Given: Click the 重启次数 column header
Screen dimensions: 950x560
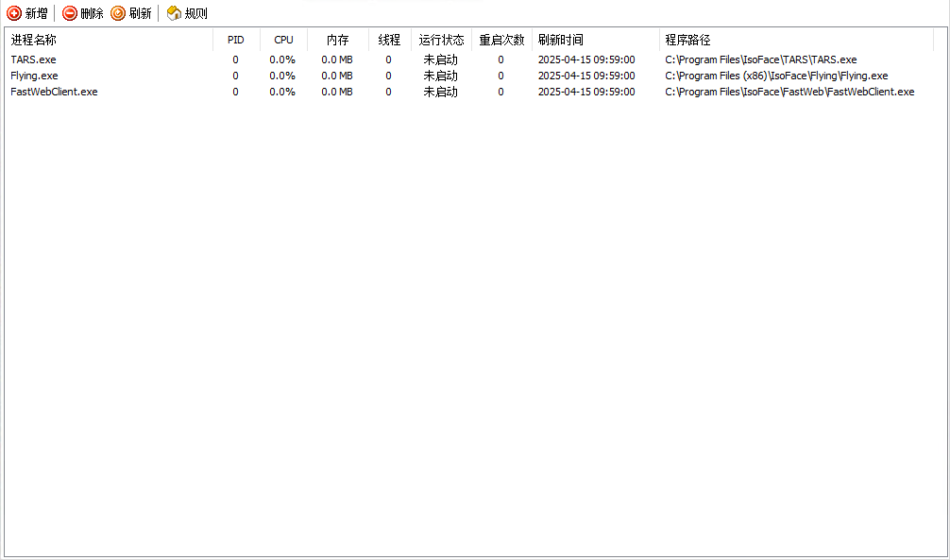Looking at the screenshot, I should [501, 41].
